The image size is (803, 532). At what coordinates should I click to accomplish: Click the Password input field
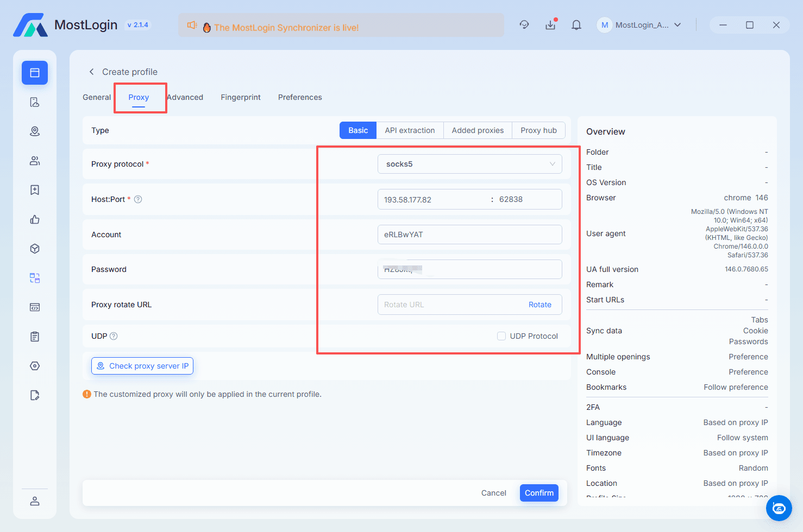click(470, 269)
